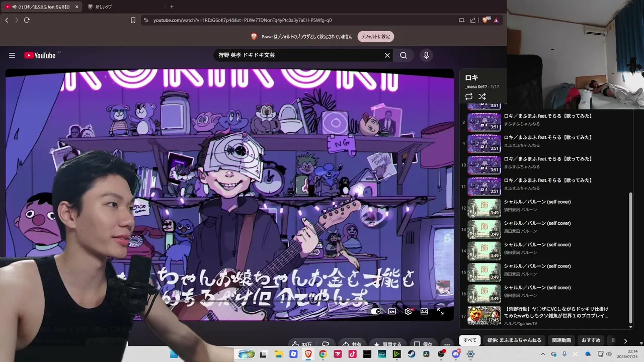Open Brave Shields lion icon
644x362 pixels.
pyautogui.click(x=486, y=20)
